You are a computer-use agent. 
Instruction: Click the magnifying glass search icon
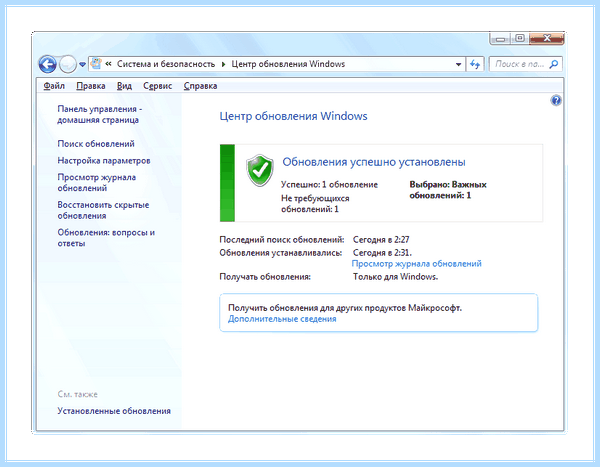coord(554,64)
